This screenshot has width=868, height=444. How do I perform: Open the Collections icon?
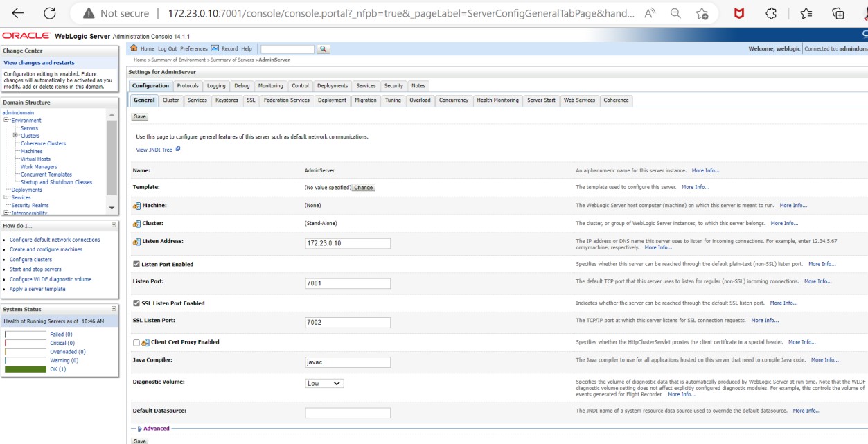pos(838,13)
